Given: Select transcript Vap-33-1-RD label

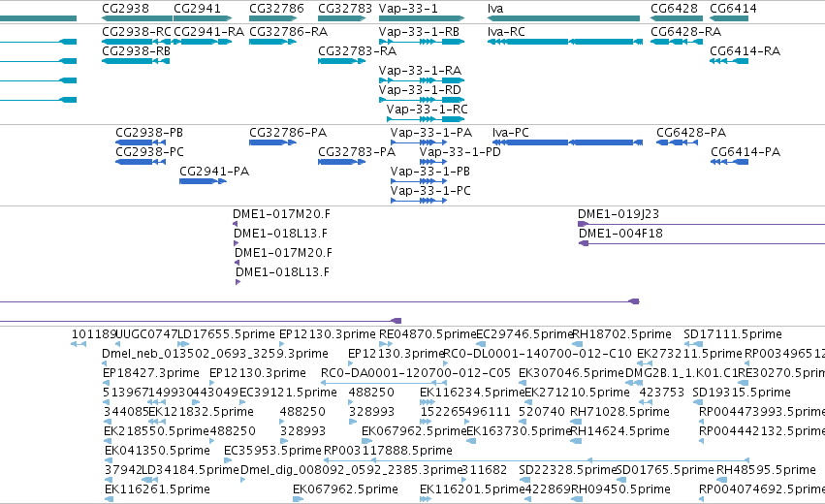Looking at the screenshot, I should (420, 90).
